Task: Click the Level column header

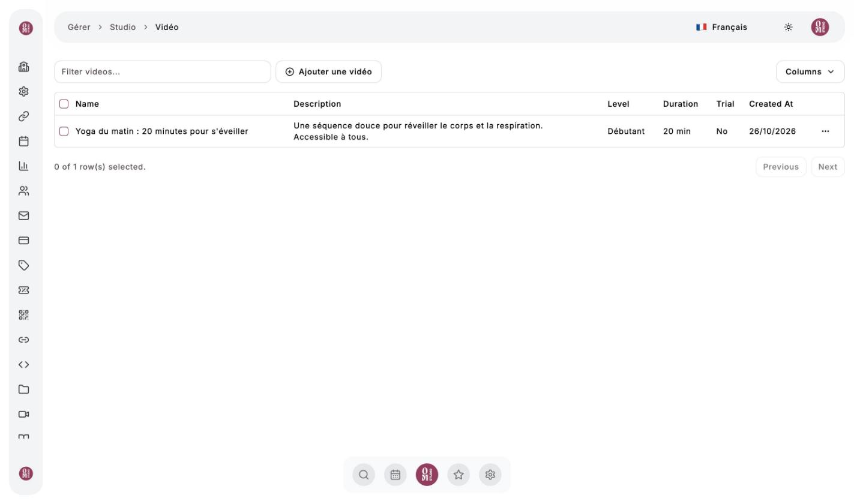Action: [618, 104]
